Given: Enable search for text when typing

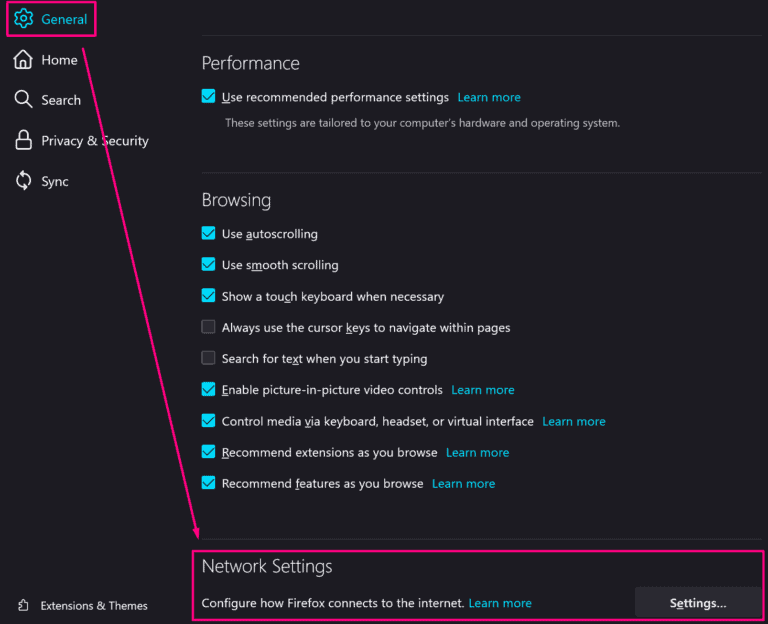Looking at the screenshot, I should click(x=209, y=358).
